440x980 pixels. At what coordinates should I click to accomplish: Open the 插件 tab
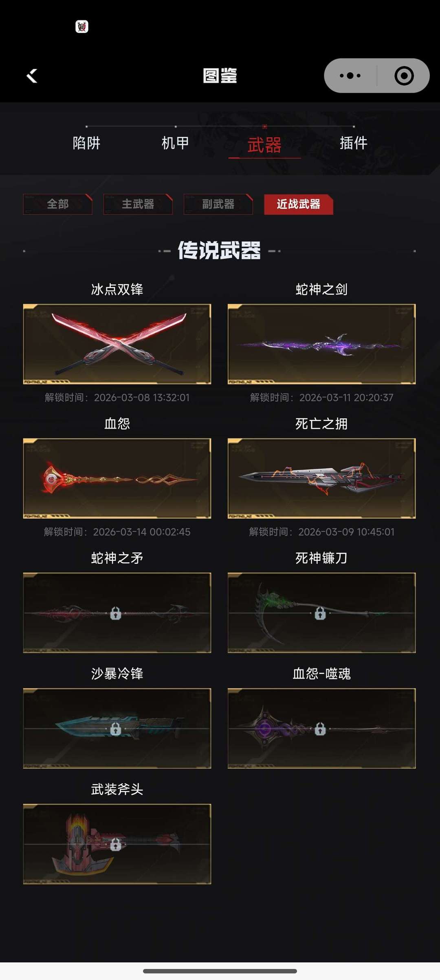point(354,143)
